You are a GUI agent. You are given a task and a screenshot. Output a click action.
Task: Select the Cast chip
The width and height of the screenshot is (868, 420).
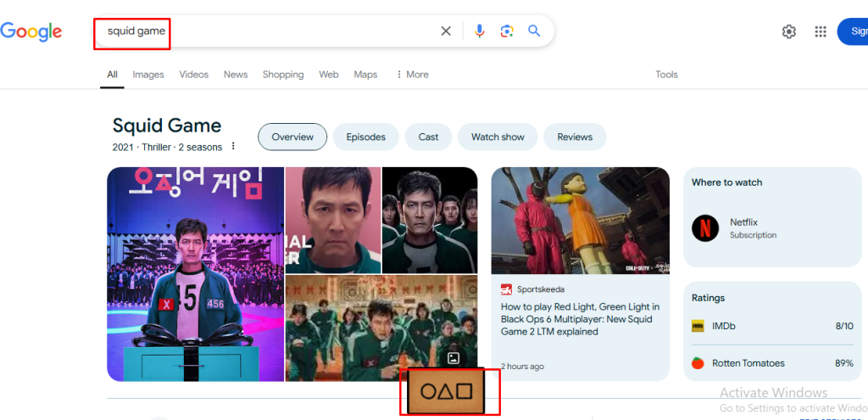[x=428, y=137]
